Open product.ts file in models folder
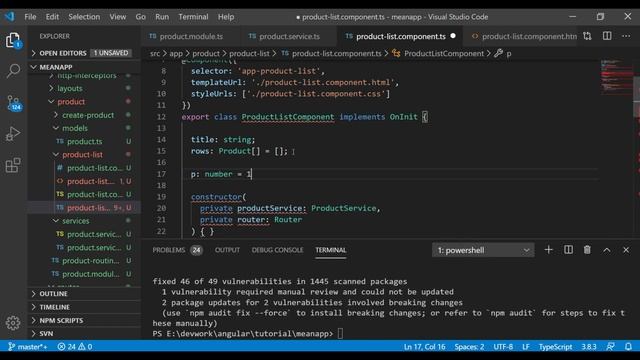Screen dimensions: 640x360 (84, 142)
